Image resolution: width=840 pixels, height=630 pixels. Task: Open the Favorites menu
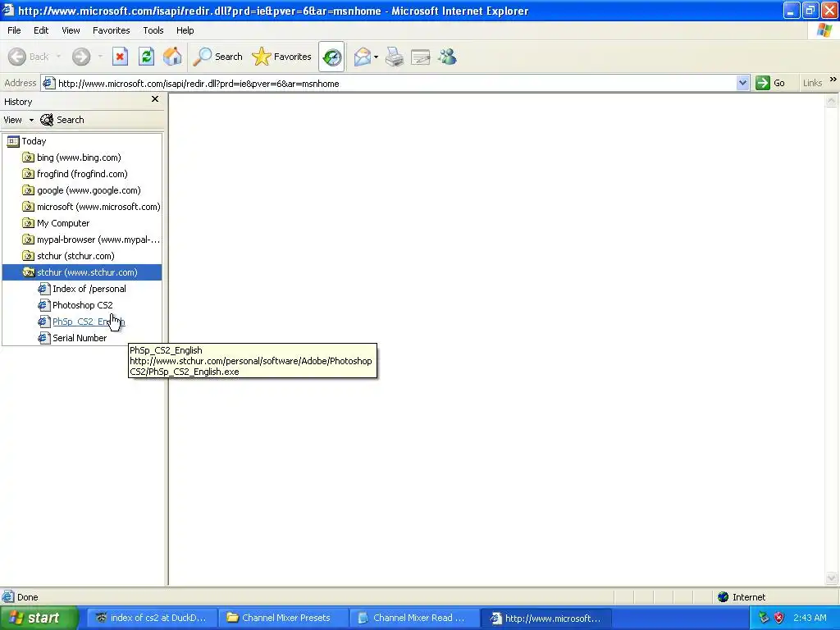[x=112, y=30]
